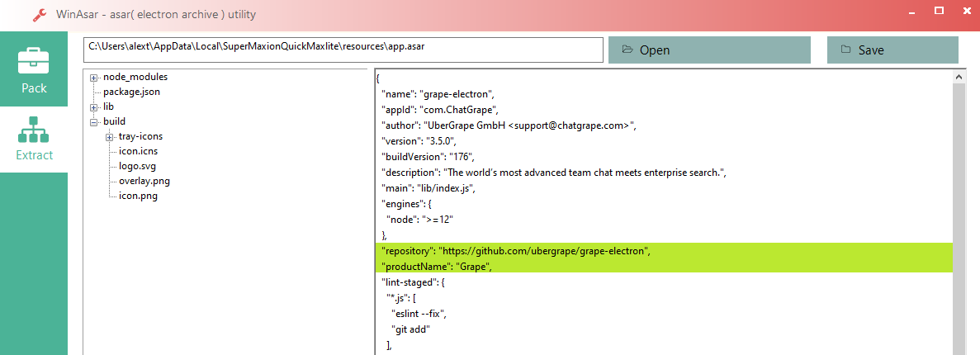Click the scrollbar up arrow in code pane
980x355 pixels.
pos(959,77)
